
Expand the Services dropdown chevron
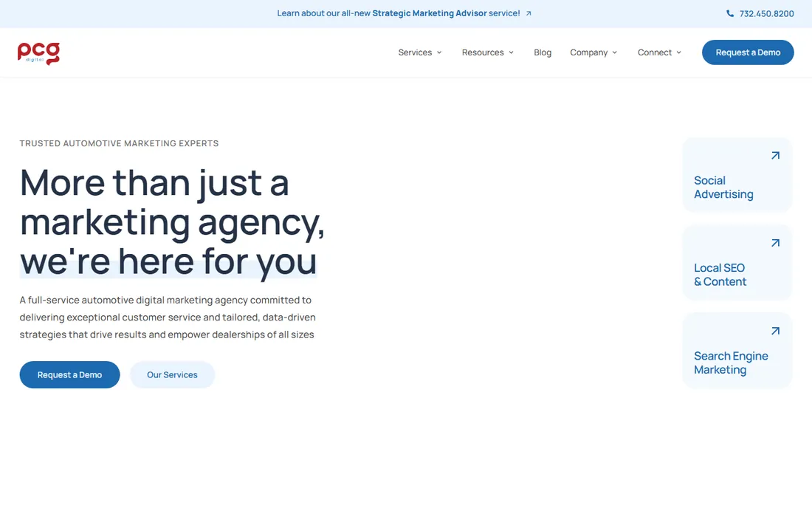tap(439, 52)
